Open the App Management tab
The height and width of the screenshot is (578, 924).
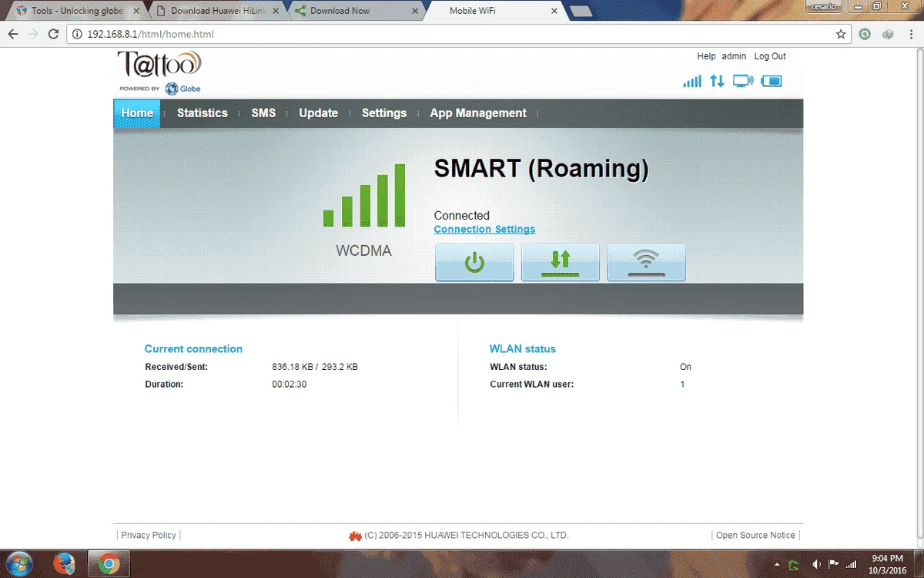[x=478, y=113]
